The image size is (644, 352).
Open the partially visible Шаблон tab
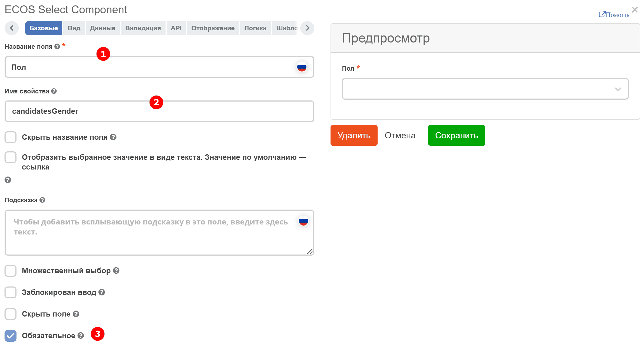point(285,28)
